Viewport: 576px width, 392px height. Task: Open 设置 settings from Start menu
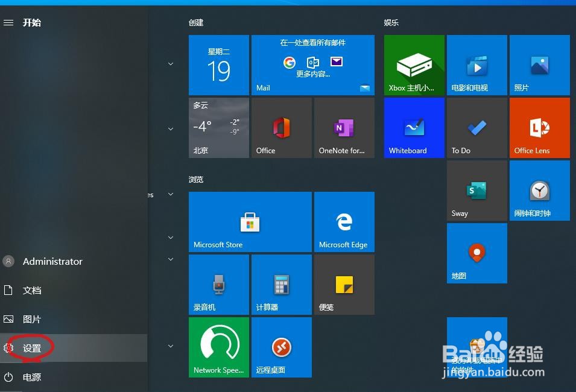click(74, 348)
